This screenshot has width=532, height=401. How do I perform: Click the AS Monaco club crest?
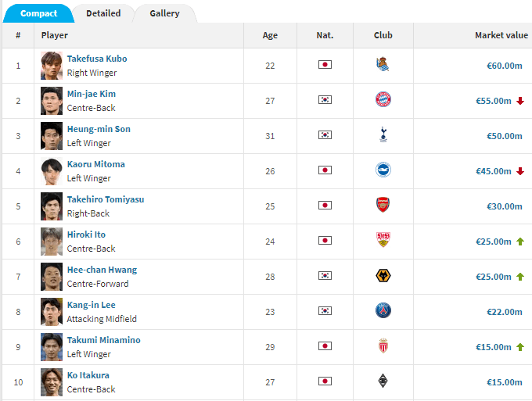[x=383, y=346]
